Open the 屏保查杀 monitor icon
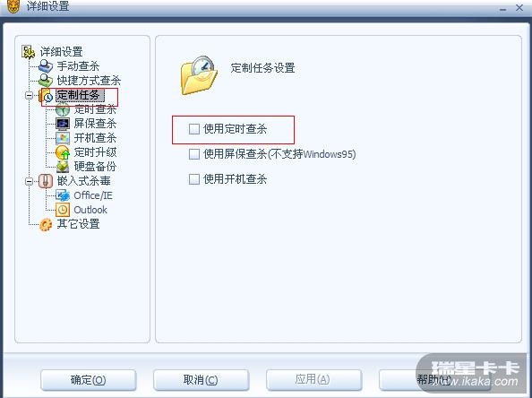Image resolution: width=532 pixels, height=398 pixels. (x=63, y=124)
